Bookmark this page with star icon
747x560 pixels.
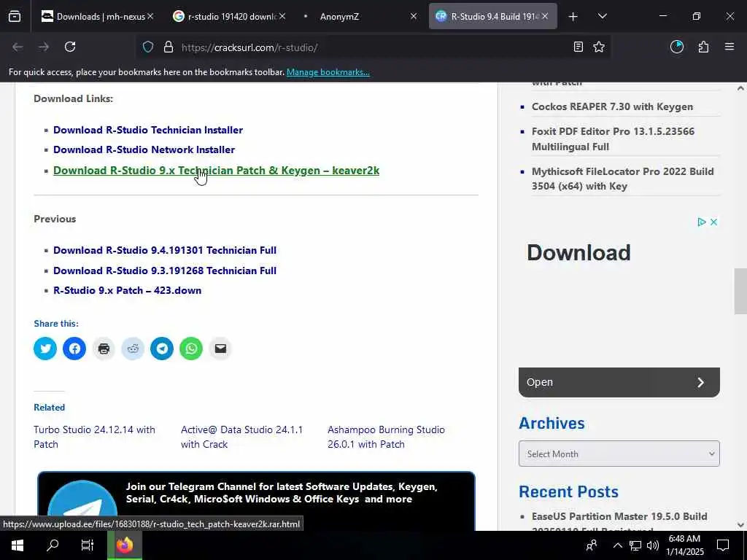(x=599, y=47)
